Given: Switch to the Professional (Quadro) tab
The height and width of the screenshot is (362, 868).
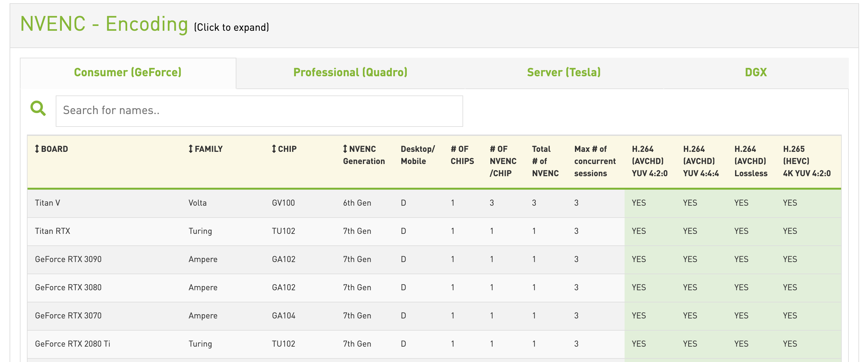Looking at the screenshot, I should (350, 72).
